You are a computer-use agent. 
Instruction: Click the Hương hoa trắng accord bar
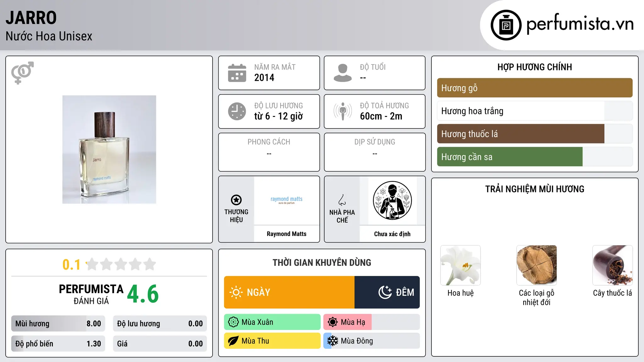[x=535, y=111]
